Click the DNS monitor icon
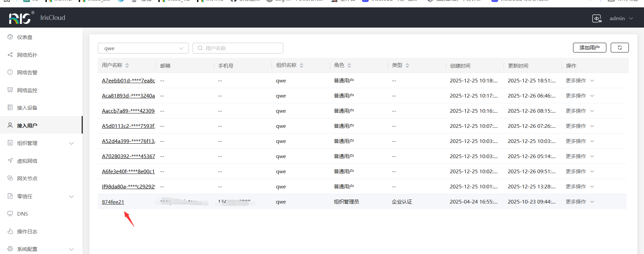Image resolution: width=644 pixels, height=254 pixels. [x=10, y=214]
